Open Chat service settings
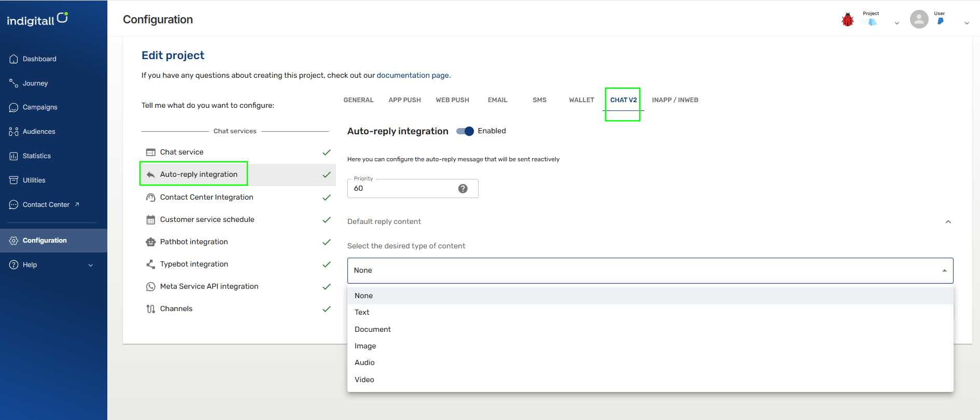 click(239, 152)
